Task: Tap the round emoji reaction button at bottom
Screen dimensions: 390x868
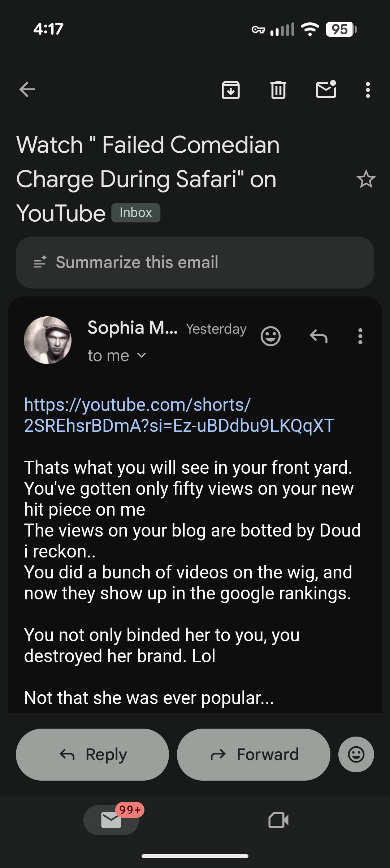Action: pos(356,754)
